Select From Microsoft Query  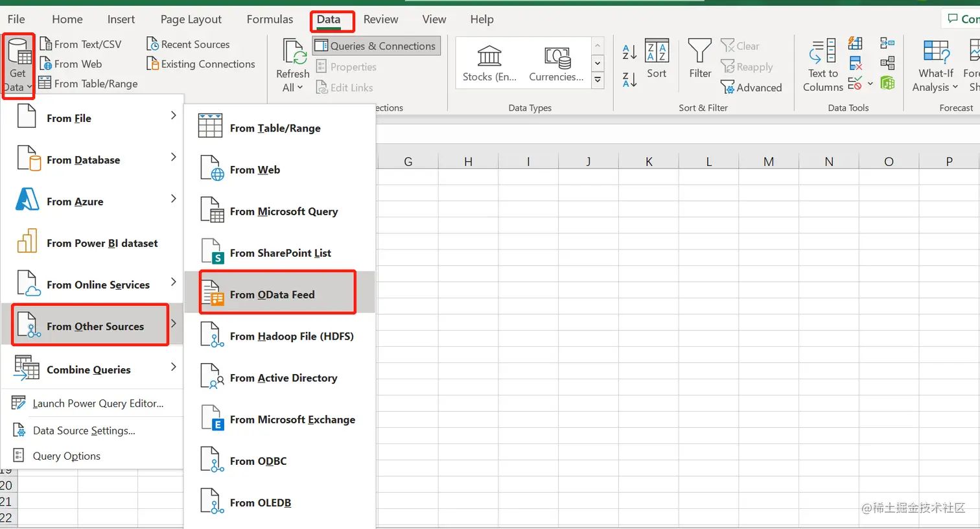(x=280, y=211)
